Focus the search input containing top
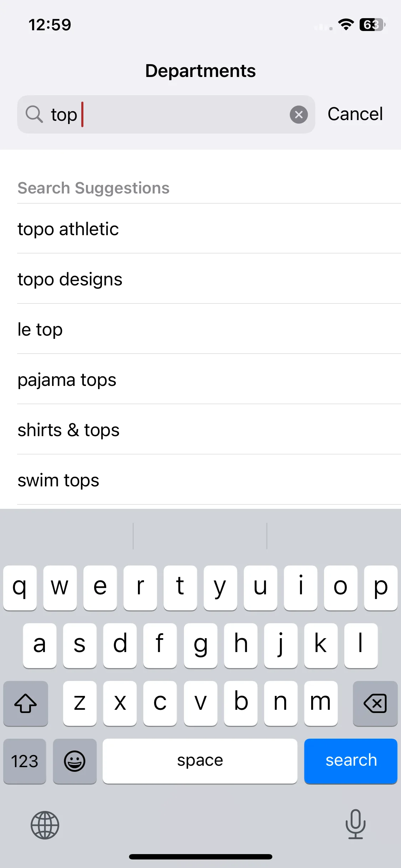Image resolution: width=401 pixels, height=868 pixels. pos(166,114)
